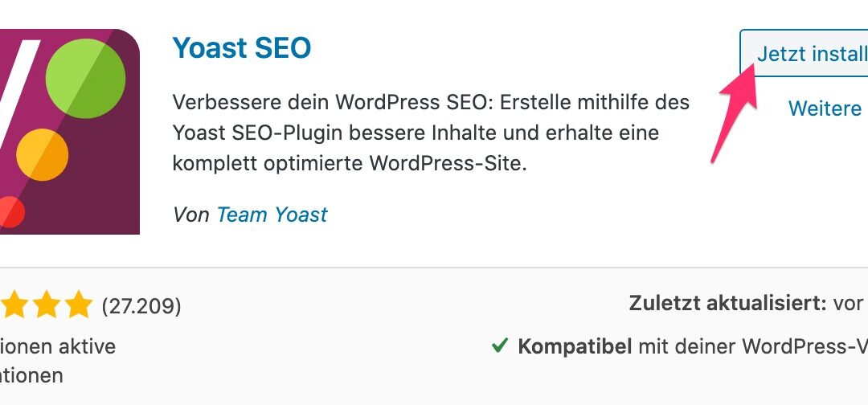Click the Yoast SEO plugin logo image
The width and height of the screenshot is (868, 405).
click(x=68, y=132)
